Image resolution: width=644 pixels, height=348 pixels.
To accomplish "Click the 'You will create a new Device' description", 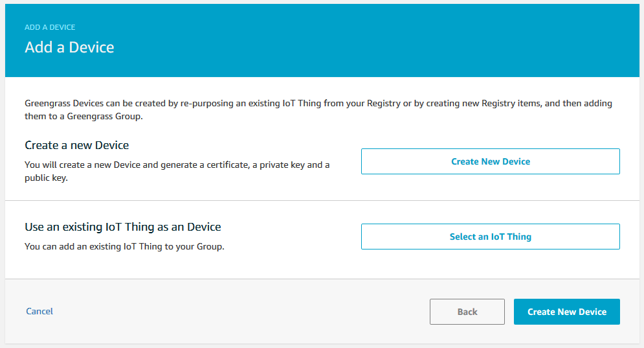I will click(x=177, y=171).
